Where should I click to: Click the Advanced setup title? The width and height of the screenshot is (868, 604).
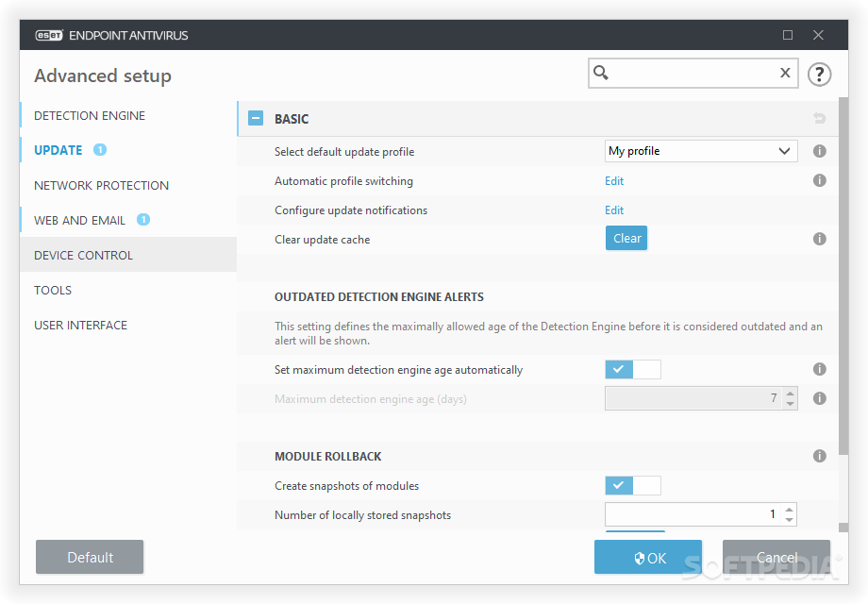pos(103,75)
